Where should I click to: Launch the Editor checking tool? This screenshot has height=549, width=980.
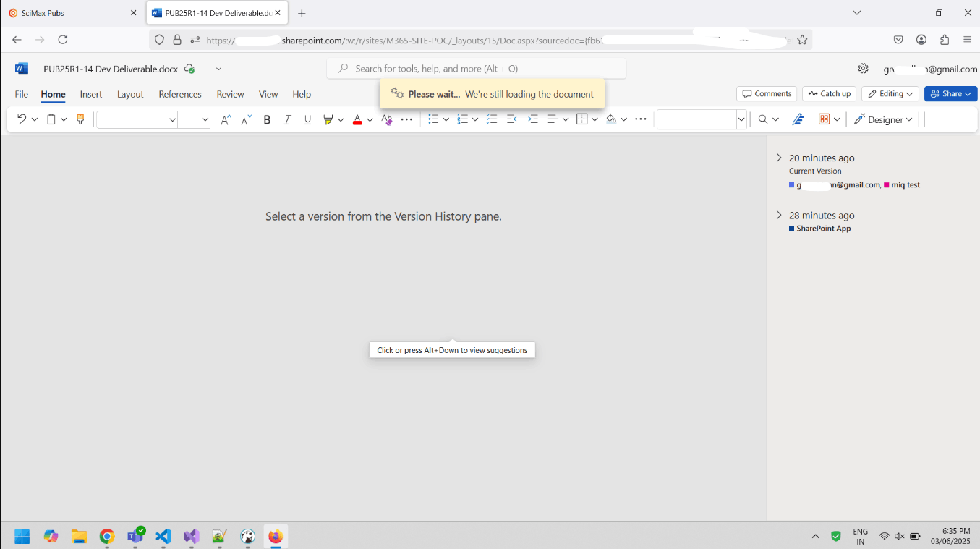[x=798, y=119]
